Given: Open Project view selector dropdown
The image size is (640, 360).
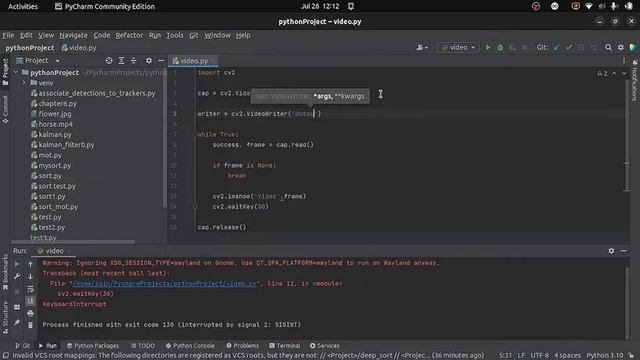Looking at the screenshot, I should click(38, 60).
